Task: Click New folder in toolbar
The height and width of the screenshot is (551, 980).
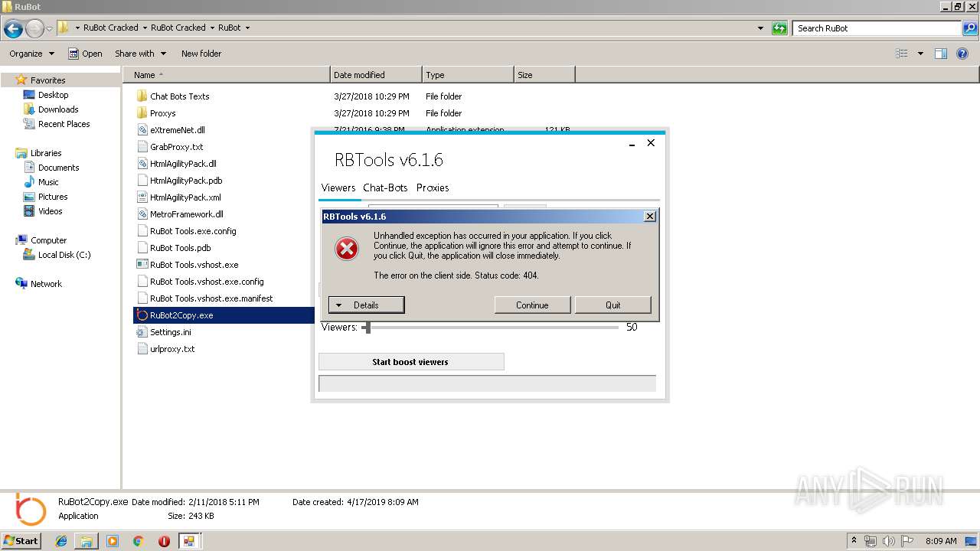Action: click(x=201, y=54)
